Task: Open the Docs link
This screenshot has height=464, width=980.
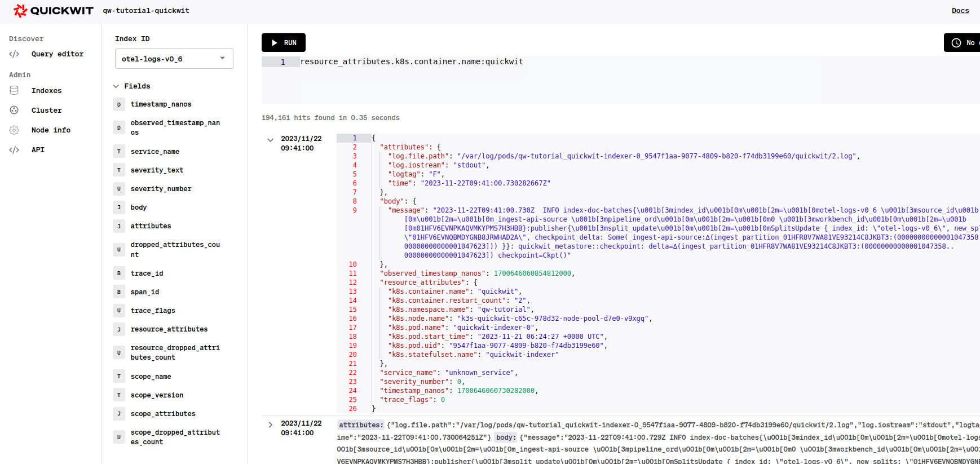Action: 960,11
